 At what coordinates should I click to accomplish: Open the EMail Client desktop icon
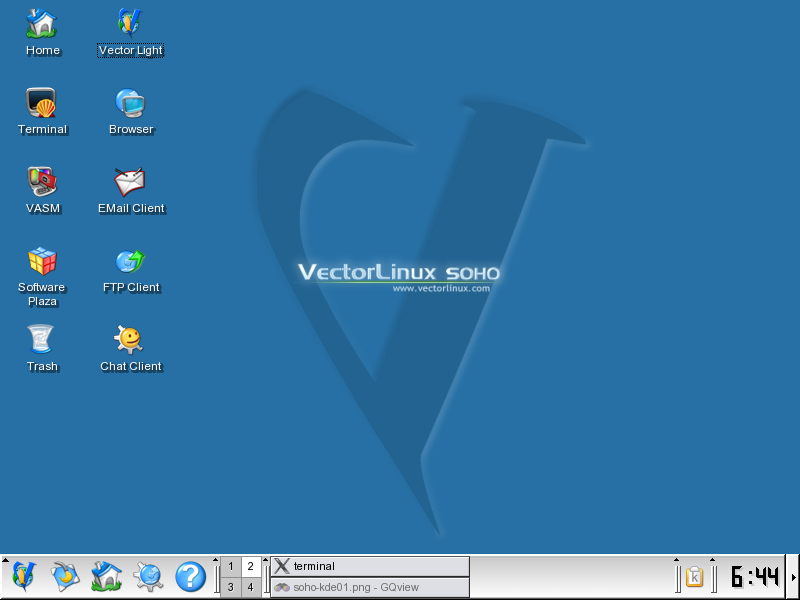(130, 181)
